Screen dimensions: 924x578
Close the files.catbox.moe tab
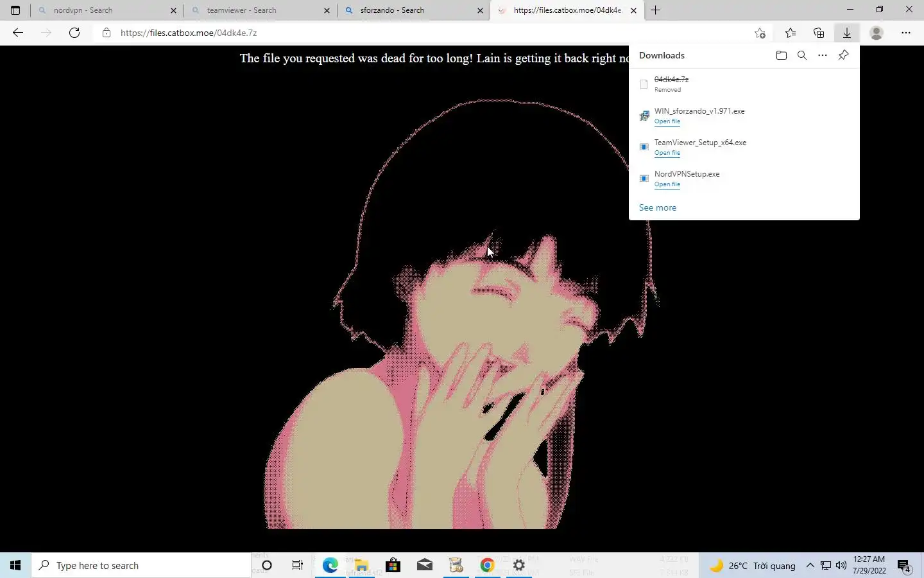[633, 10]
